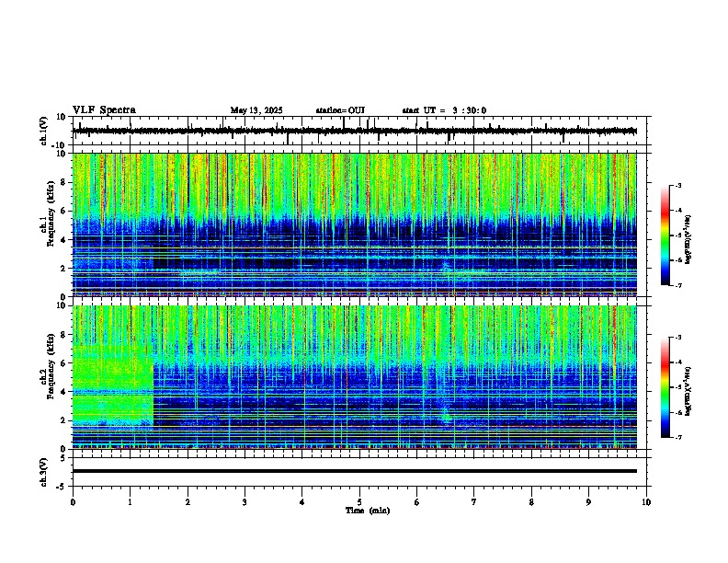The height and width of the screenshot is (563, 728).
Task: Click the date "May 13, 2025"
Action: tap(256, 110)
